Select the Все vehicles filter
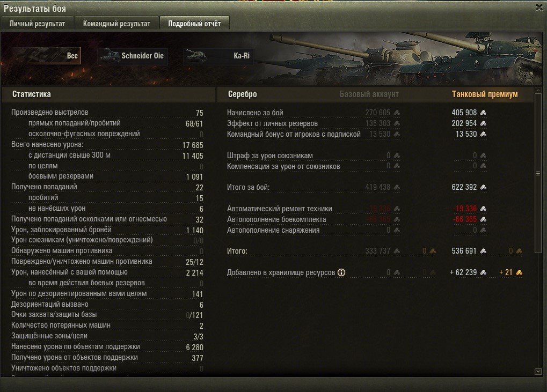The width and height of the screenshot is (547, 392). (45, 56)
